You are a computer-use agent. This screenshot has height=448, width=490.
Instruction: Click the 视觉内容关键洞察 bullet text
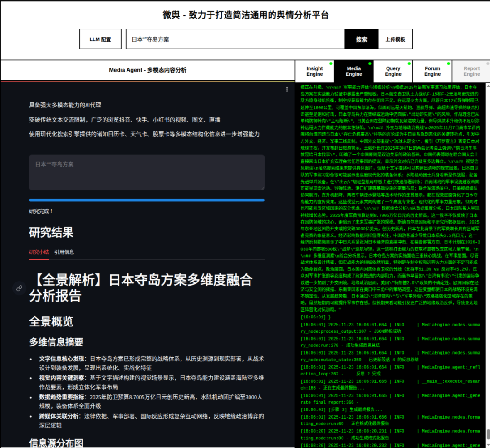152,382
